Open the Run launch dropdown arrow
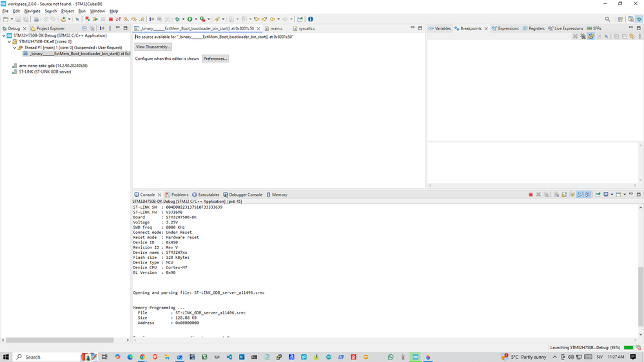644x362 pixels. [x=196, y=19]
